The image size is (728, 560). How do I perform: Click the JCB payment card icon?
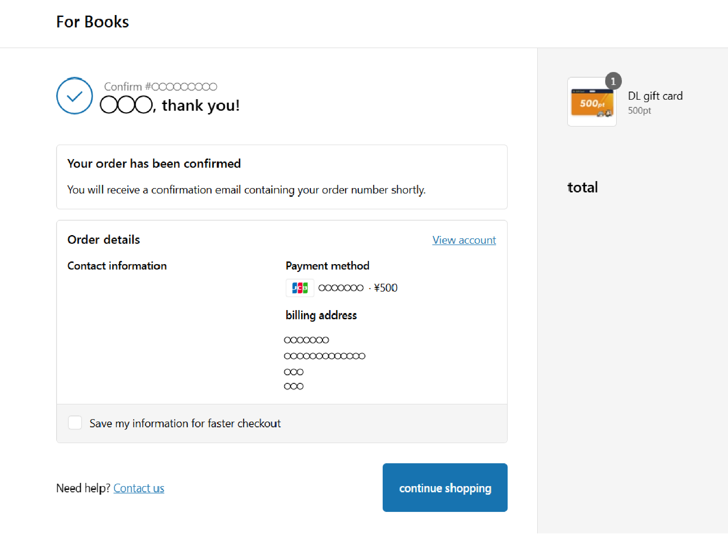[300, 288]
